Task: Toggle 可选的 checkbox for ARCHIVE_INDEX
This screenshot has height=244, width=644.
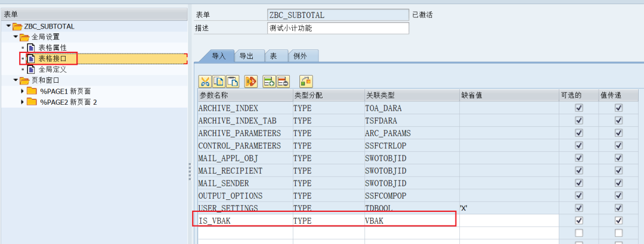Action: pos(578,108)
